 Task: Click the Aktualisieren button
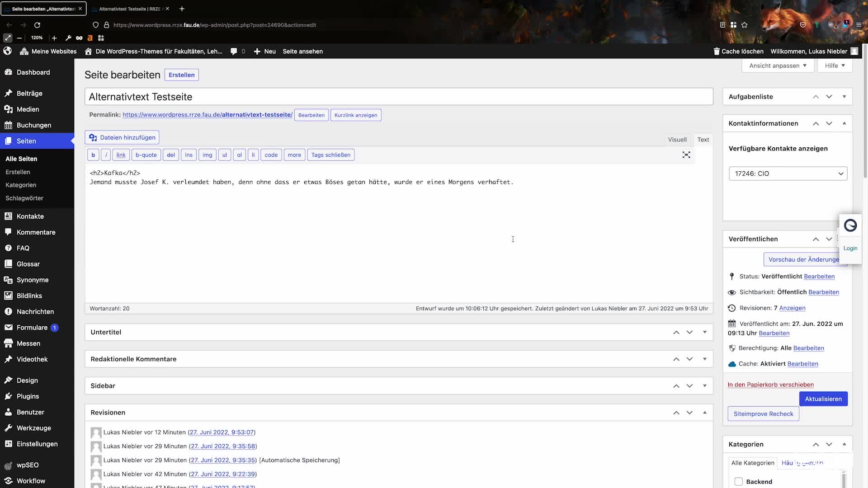[x=823, y=399]
